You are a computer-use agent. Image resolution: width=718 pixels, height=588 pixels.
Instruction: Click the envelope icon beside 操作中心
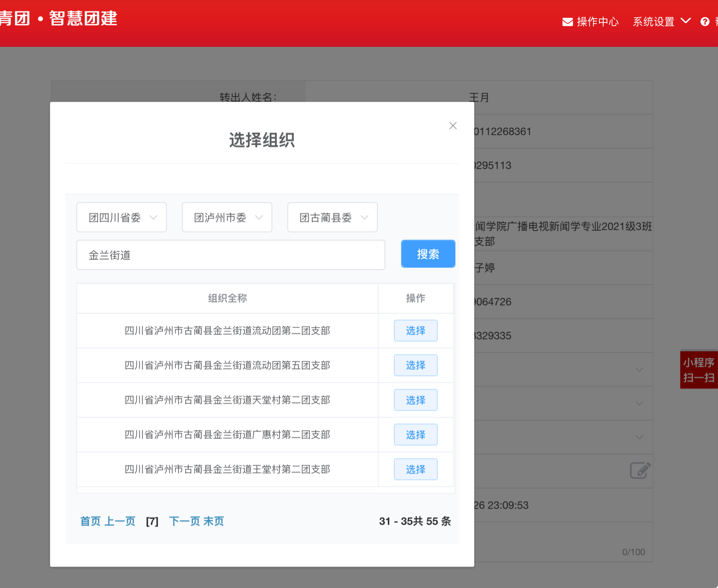click(x=567, y=22)
